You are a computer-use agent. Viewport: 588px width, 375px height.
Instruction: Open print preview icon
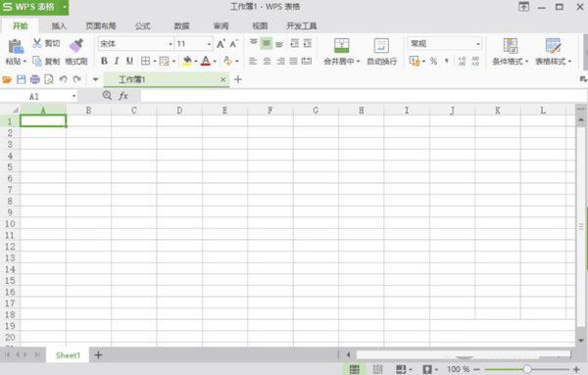click(49, 79)
